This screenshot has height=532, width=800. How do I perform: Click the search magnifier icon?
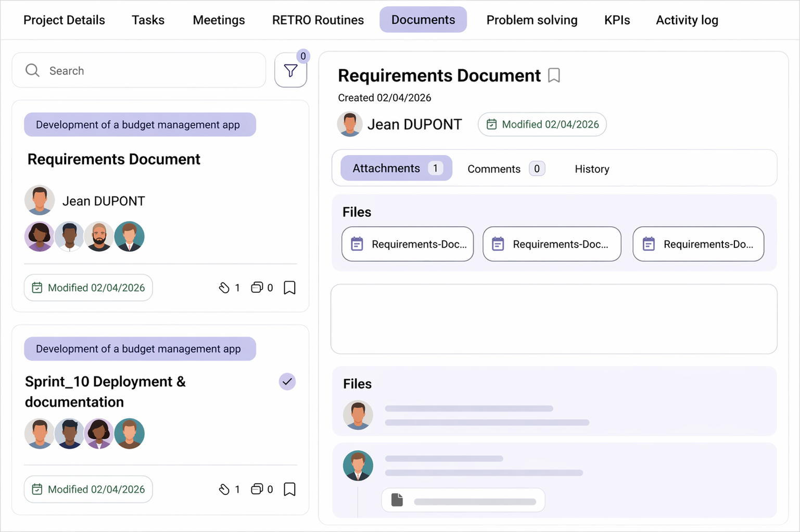point(32,71)
